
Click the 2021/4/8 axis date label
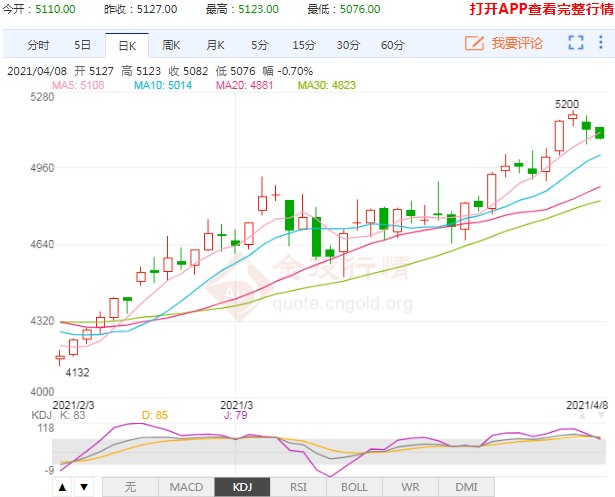point(587,405)
